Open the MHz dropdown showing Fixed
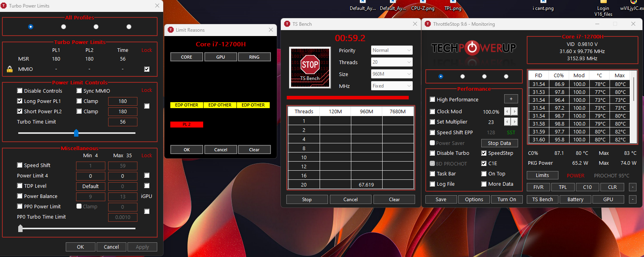The image size is (644, 257). pos(392,86)
